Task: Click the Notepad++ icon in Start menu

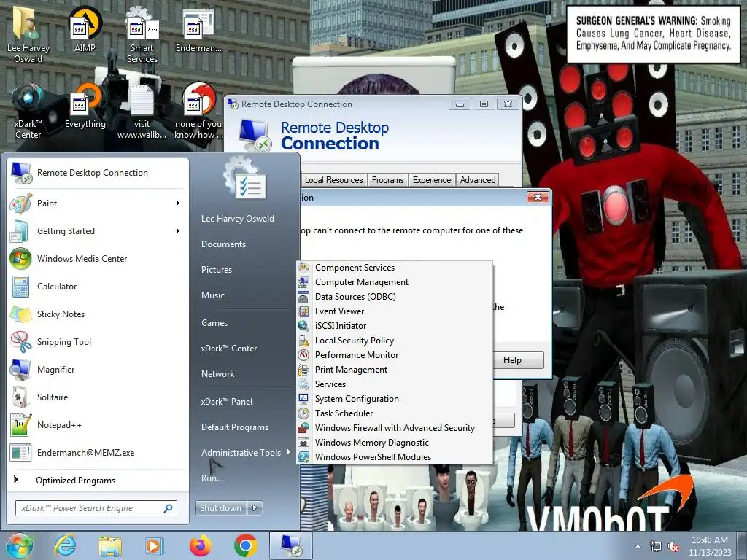Action: pyautogui.click(x=20, y=425)
